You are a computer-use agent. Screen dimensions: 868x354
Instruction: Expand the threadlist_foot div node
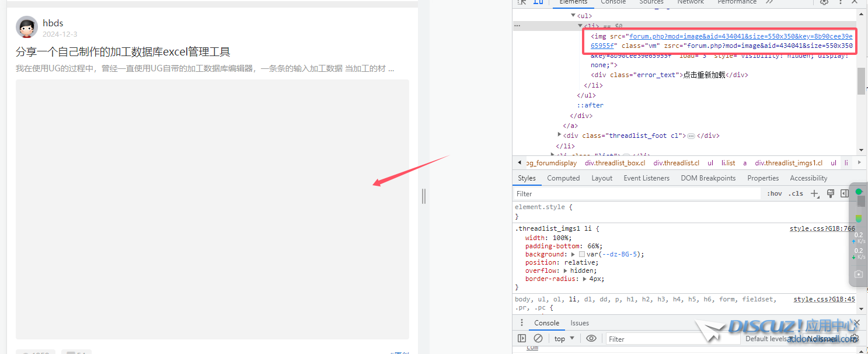pos(560,135)
